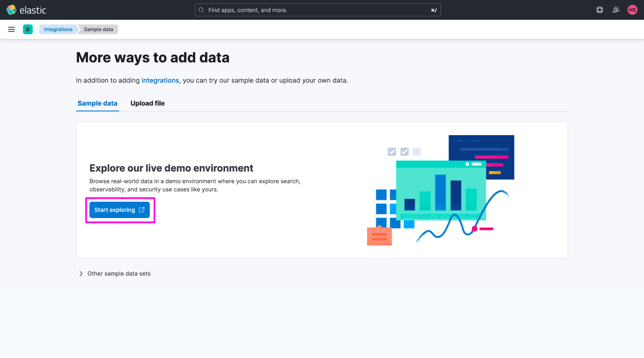Screen dimensions: 644x358
Task: Navigate back to Integrations breadcrumb
Action: tap(58, 29)
